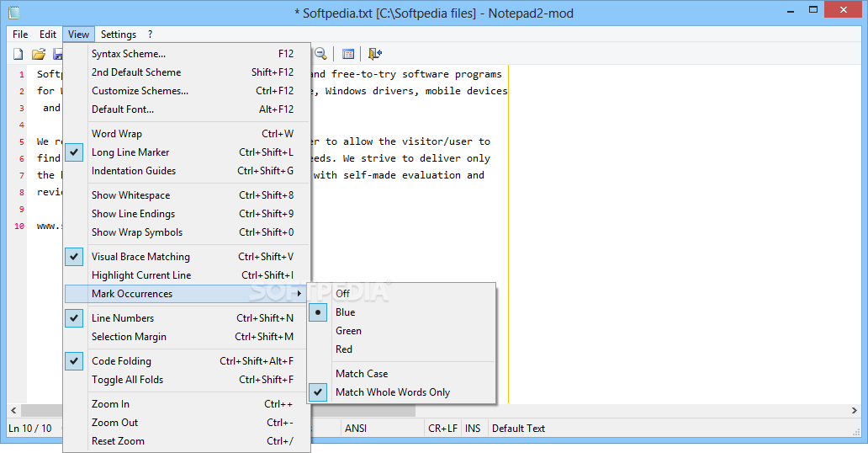Screen dimensions: 868x453
Task: Click the INS status bar indicator
Action: (x=473, y=428)
